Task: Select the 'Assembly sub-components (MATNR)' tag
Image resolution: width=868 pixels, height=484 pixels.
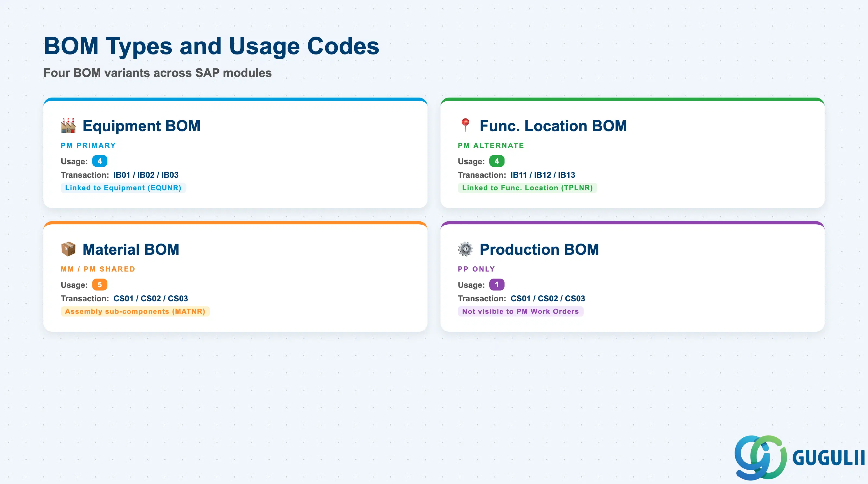Action: (x=135, y=311)
